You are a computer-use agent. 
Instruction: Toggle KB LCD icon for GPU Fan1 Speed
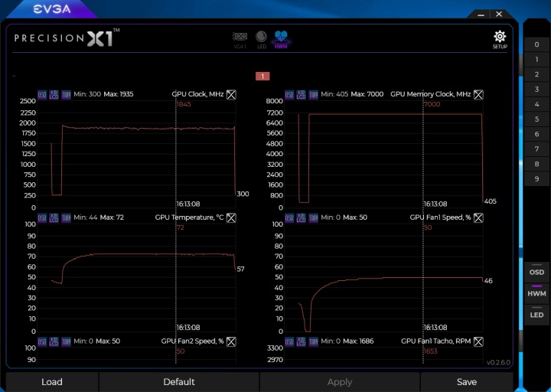[302, 218]
